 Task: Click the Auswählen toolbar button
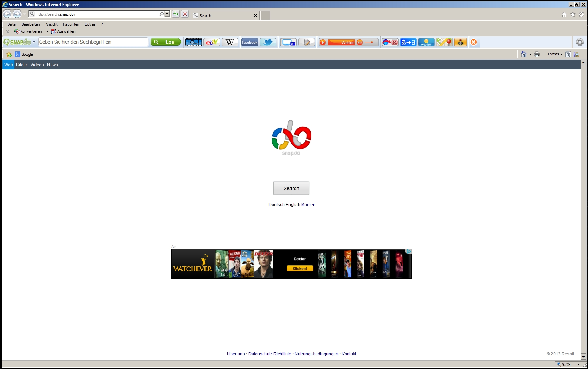pyautogui.click(x=63, y=31)
